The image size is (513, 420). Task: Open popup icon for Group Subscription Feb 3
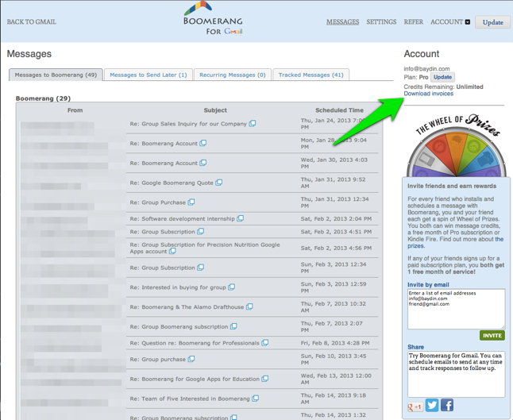point(201,268)
